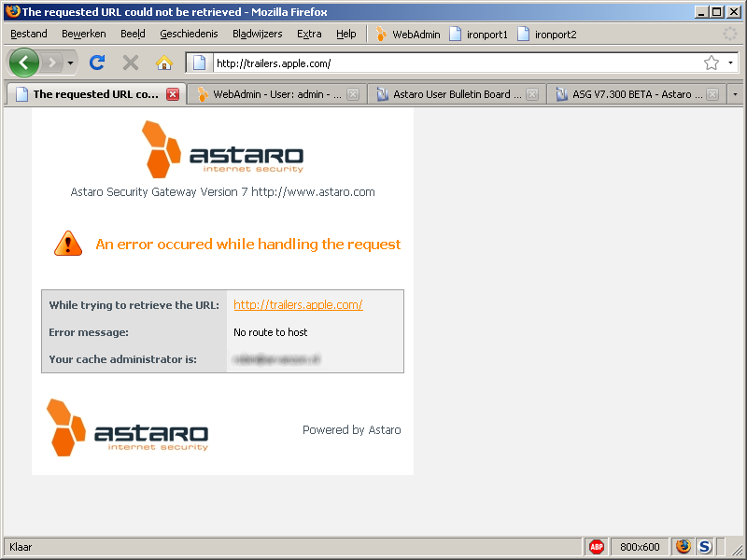Open the Geschiedenis menu
Image resolution: width=747 pixels, height=560 pixels.
pyautogui.click(x=190, y=34)
